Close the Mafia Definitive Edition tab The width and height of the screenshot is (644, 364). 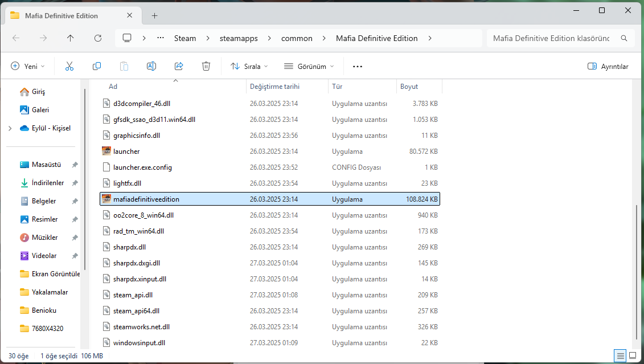[x=129, y=15]
